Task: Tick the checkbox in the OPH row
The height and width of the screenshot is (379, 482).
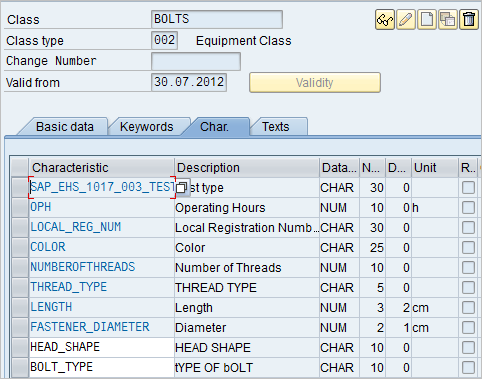Action: point(468,208)
